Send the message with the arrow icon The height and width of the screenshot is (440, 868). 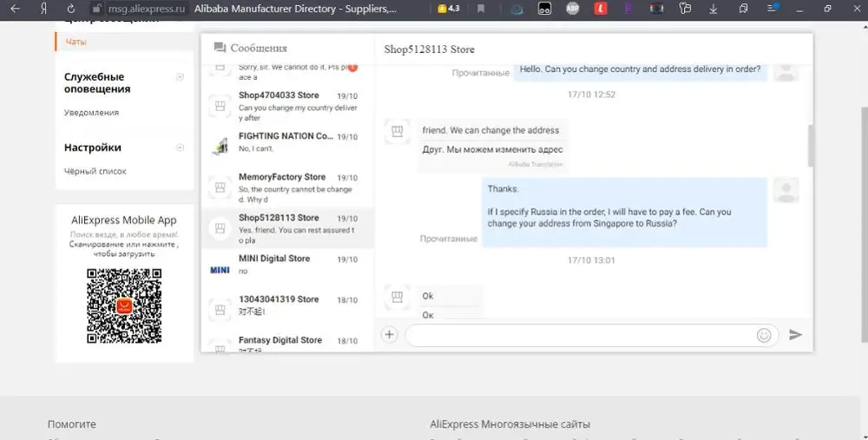pyautogui.click(x=795, y=335)
